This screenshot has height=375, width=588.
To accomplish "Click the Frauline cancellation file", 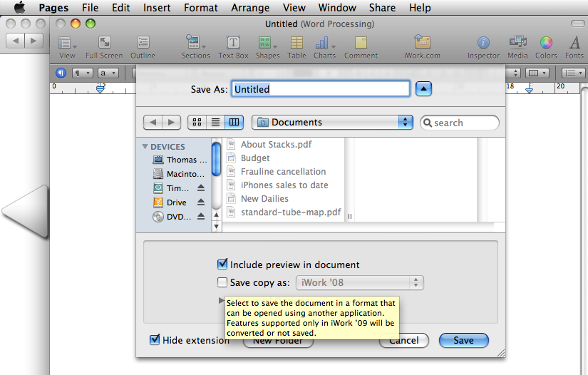I will (x=277, y=171).
